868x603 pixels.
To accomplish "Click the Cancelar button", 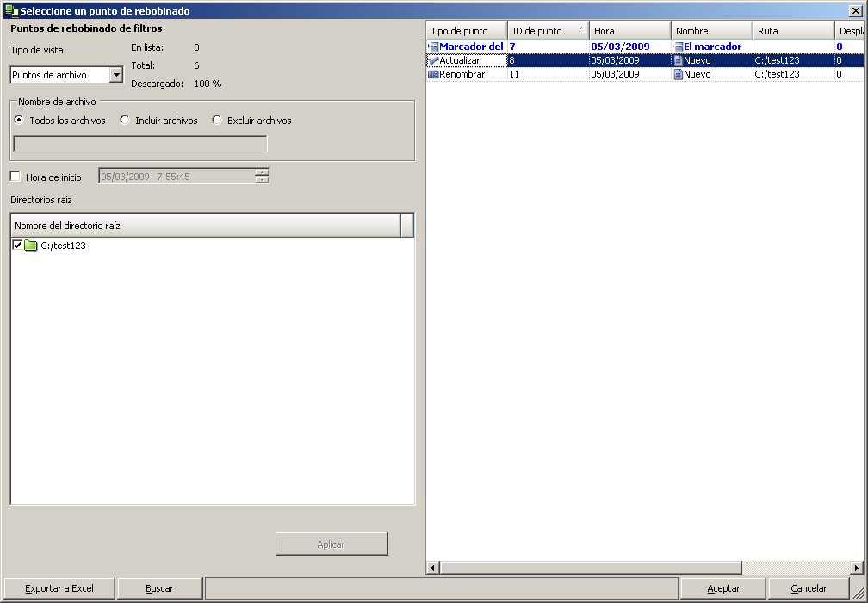I will click(x=809, y=588).
